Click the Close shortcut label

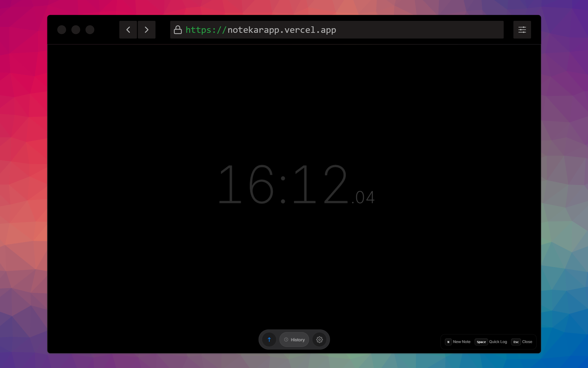coord(527,342)
